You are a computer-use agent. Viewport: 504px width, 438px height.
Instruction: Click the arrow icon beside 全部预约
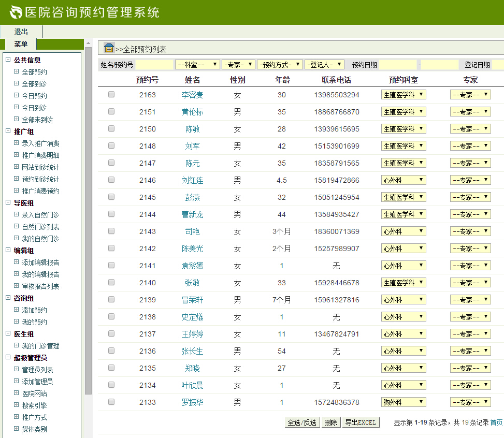point(17,71)
